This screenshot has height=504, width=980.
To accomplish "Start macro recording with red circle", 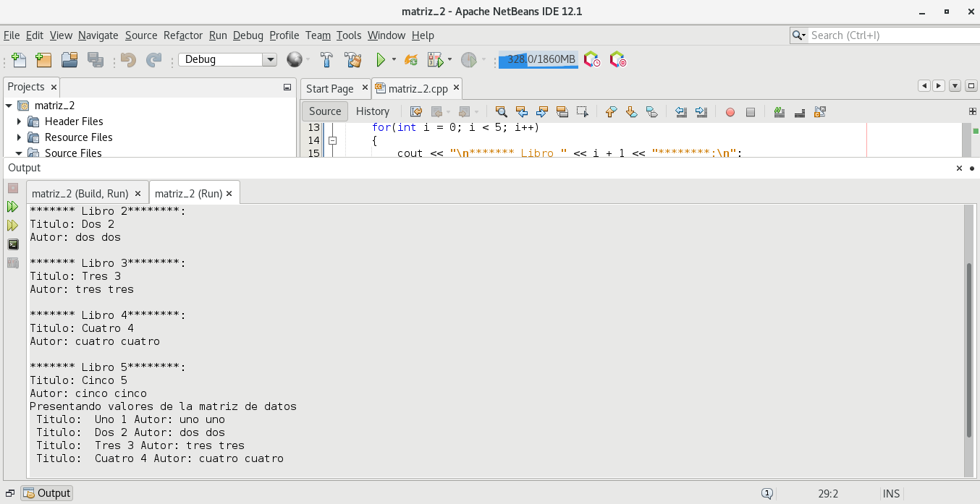I will point(730,112).
